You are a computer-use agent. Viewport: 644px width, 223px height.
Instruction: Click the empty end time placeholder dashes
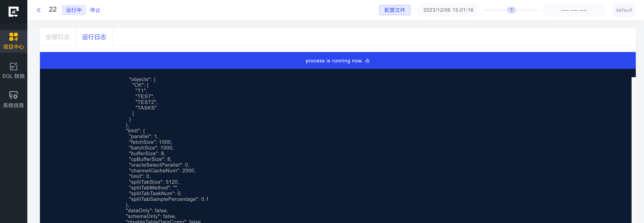[574, 10]
